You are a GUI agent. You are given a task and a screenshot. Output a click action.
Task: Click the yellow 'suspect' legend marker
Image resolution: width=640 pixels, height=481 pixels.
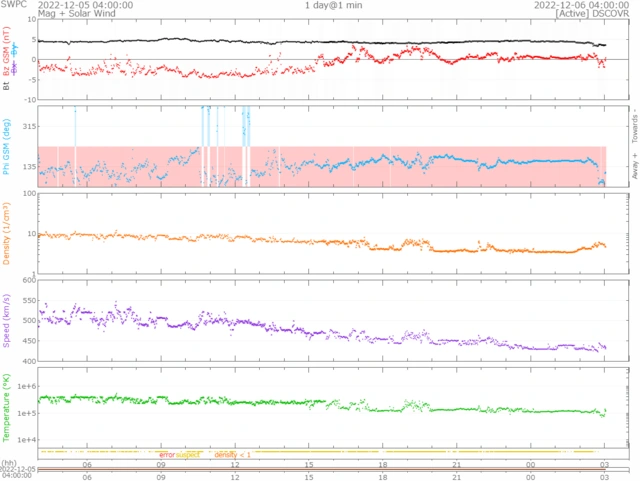(x=189, y=455)
